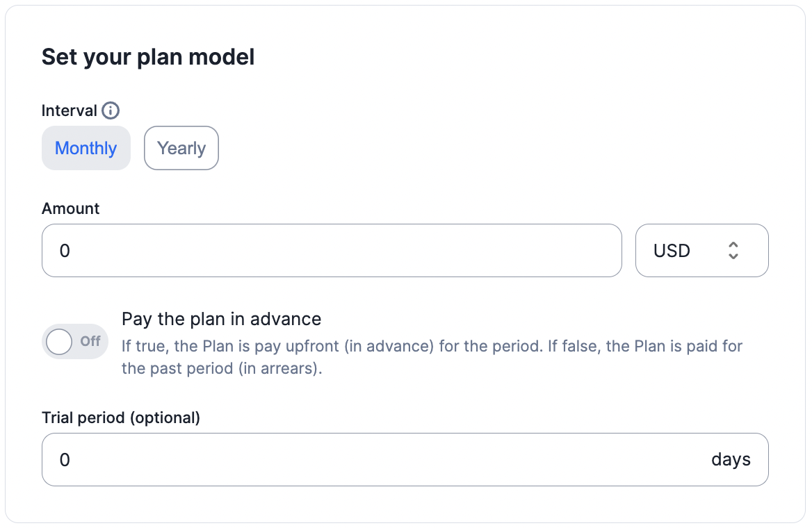Click the "Set your plan model" heading
This screenshot has width=812, height=528.
coord(148,57)
